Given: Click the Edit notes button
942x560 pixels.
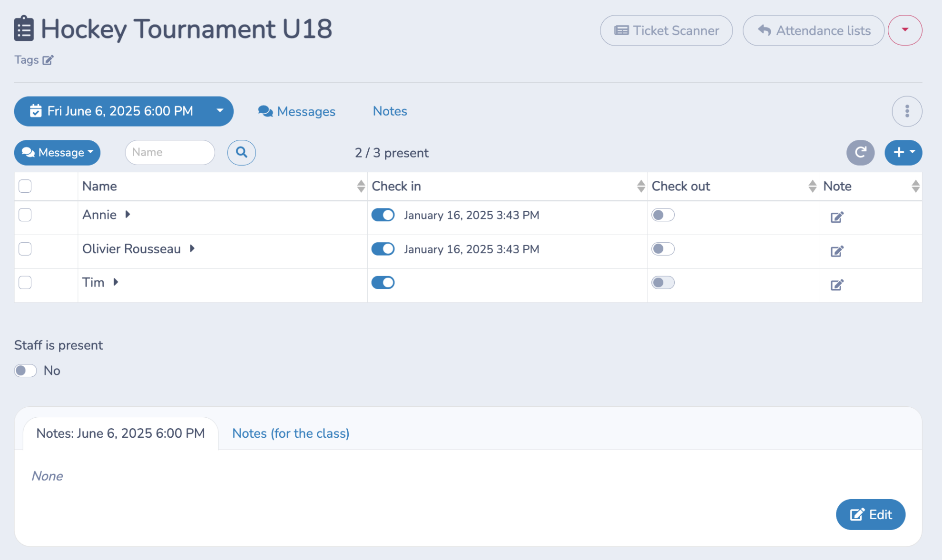Looking at the screenshot, I should 870,514.
